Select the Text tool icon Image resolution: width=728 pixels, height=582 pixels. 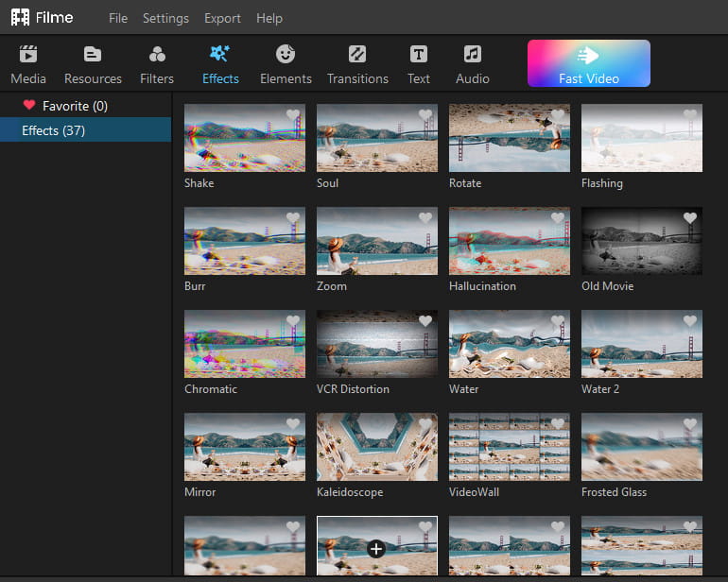418,55
